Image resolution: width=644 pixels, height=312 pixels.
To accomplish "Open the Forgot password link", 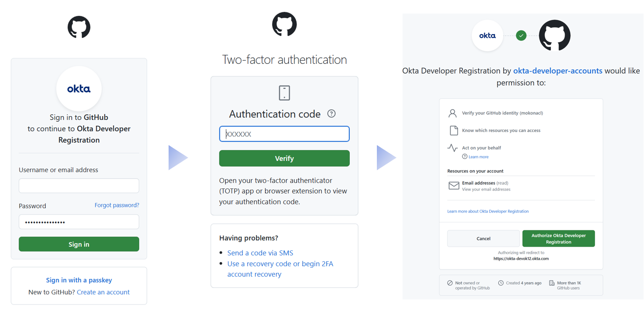I will 116,205.
